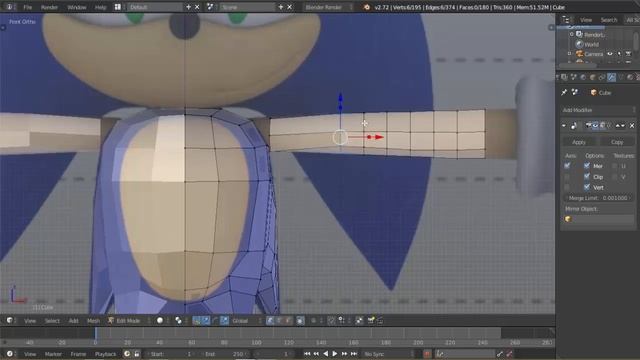Toggle limit selection to visible icon
This screenshot has height=360, width=640.
(300, 320)
